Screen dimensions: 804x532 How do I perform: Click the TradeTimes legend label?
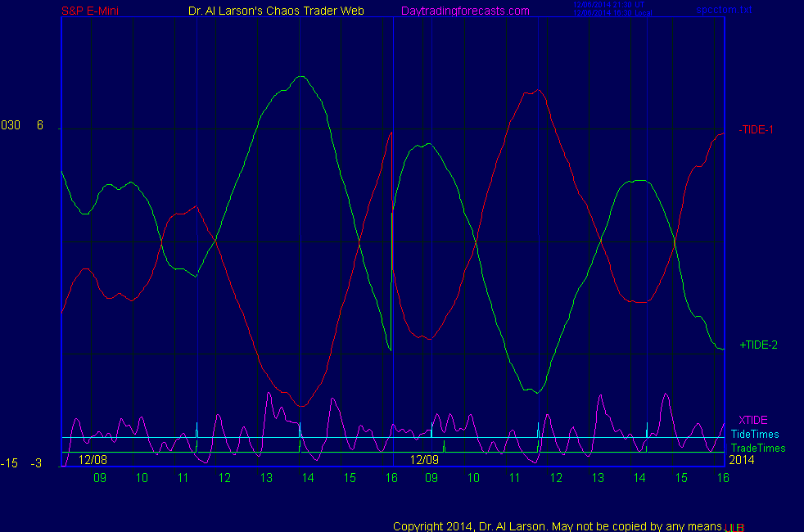point(758,448)
